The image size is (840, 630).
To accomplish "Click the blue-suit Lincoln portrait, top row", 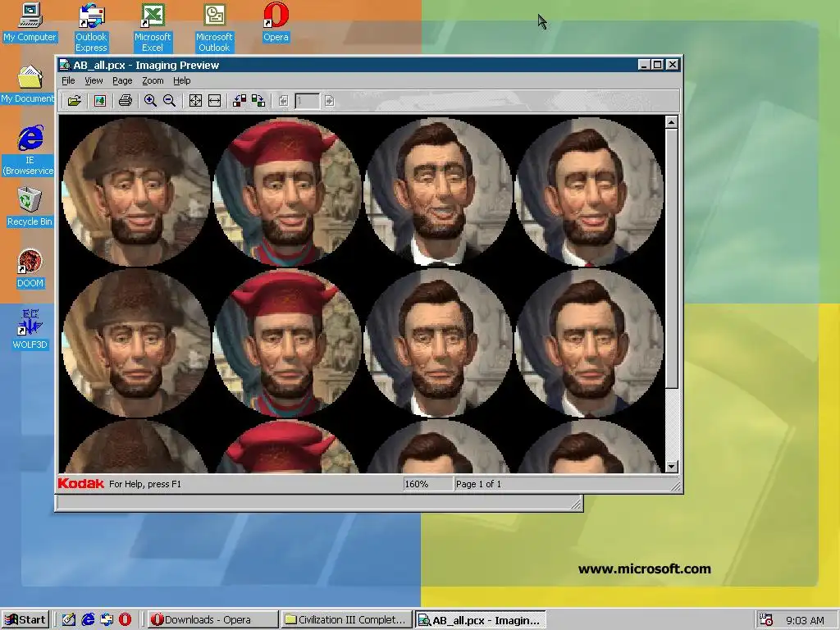I will coord(589,191).
